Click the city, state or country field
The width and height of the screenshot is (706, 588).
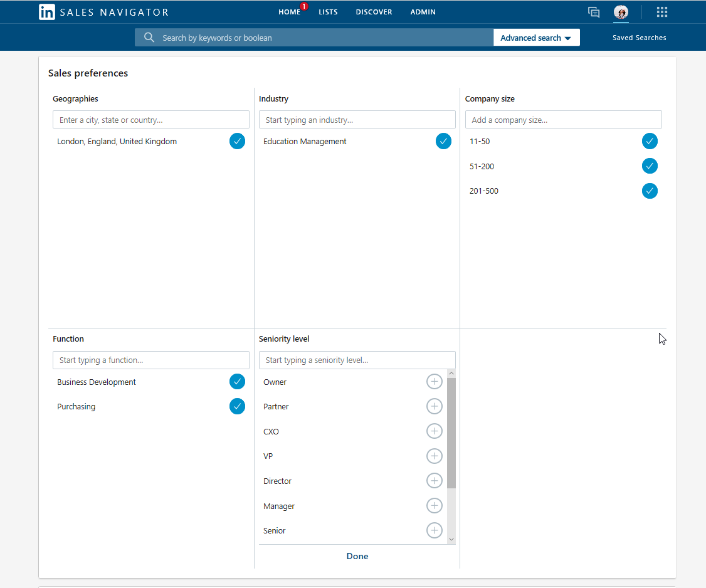(x=150, y=119)
